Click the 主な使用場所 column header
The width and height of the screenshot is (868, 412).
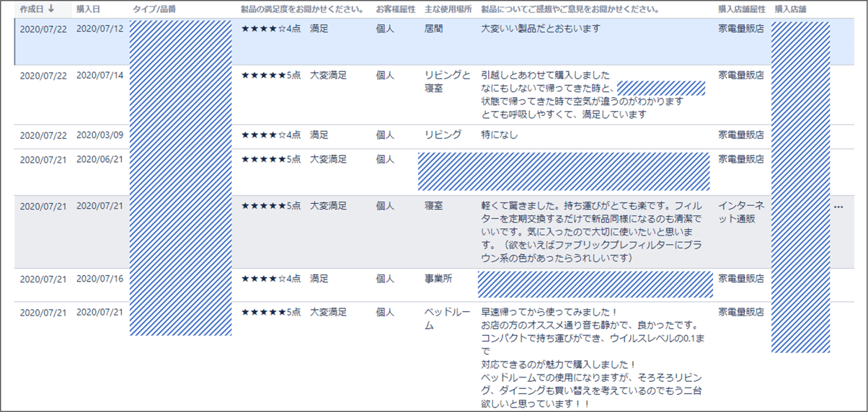[x=448, y=9]
